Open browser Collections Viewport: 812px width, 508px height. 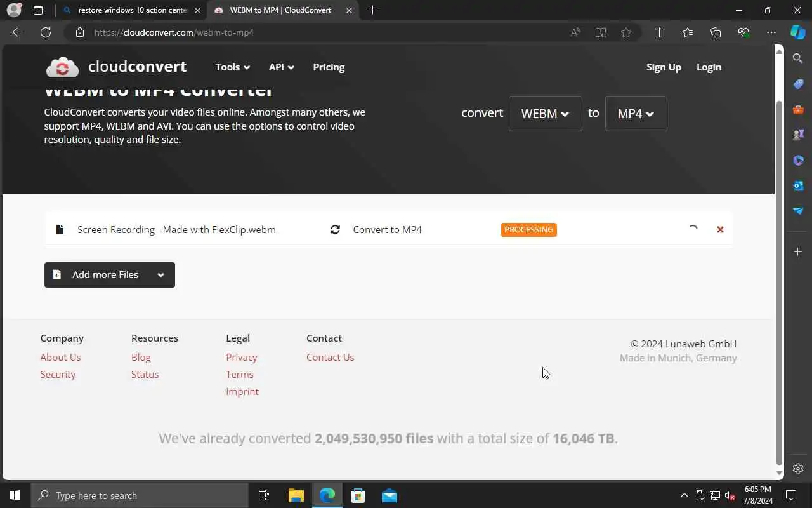tap(716, 32)
